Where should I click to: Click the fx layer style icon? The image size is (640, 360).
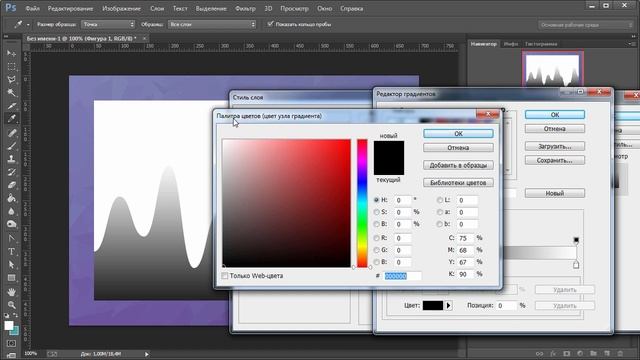tap(553, 353)
